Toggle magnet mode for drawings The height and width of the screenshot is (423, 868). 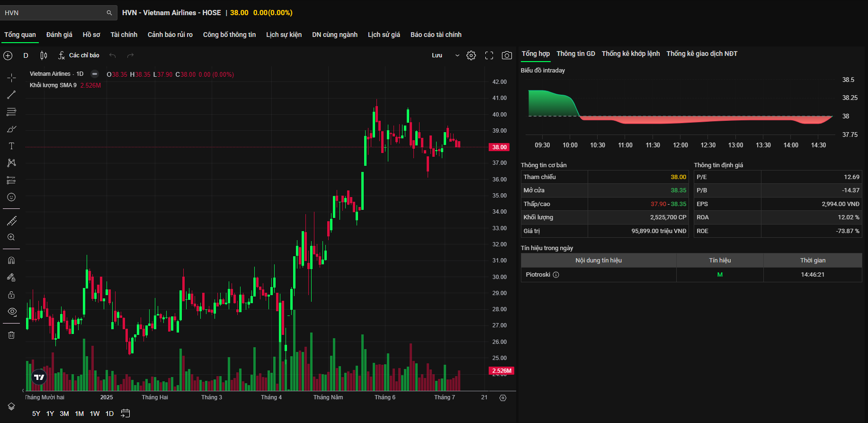(11, 261)
